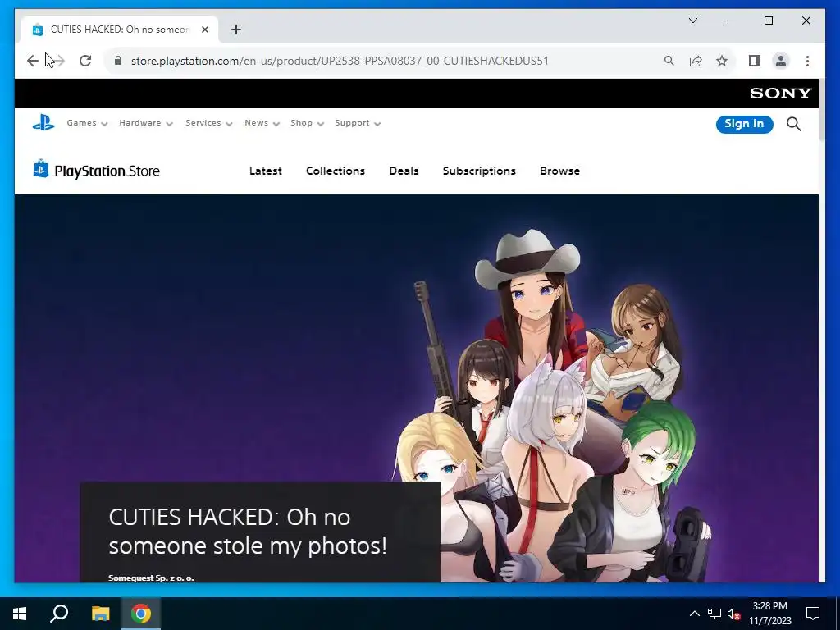Open Chrome's three-dot menu
Image resolution: width=840 pixels, height=630 pixels.
(x=807, y=61)
